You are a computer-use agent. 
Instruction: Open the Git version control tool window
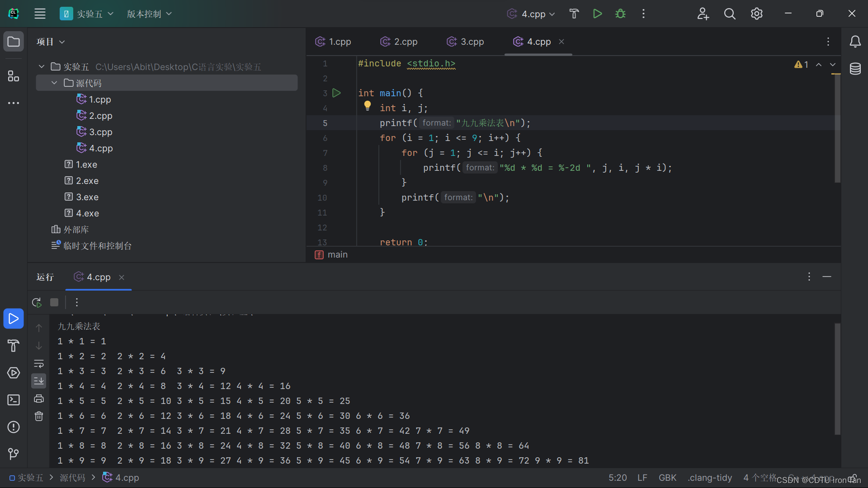click(x=14, y=453)
